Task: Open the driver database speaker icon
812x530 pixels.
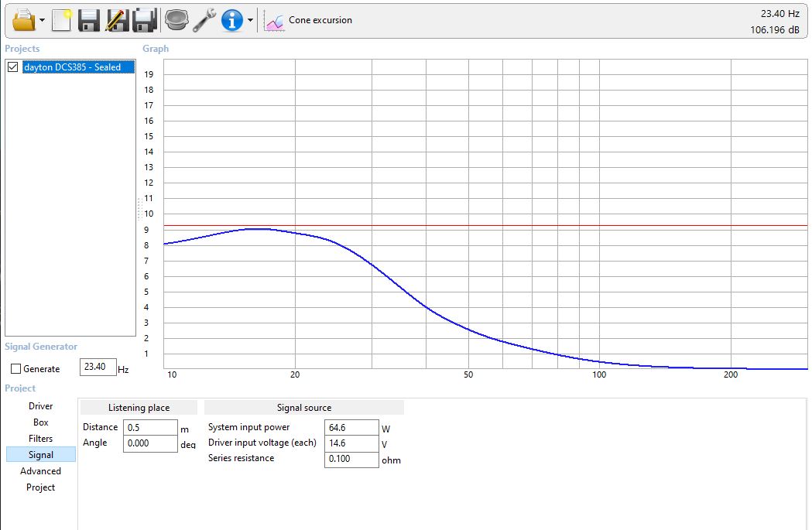Action: 176,20
